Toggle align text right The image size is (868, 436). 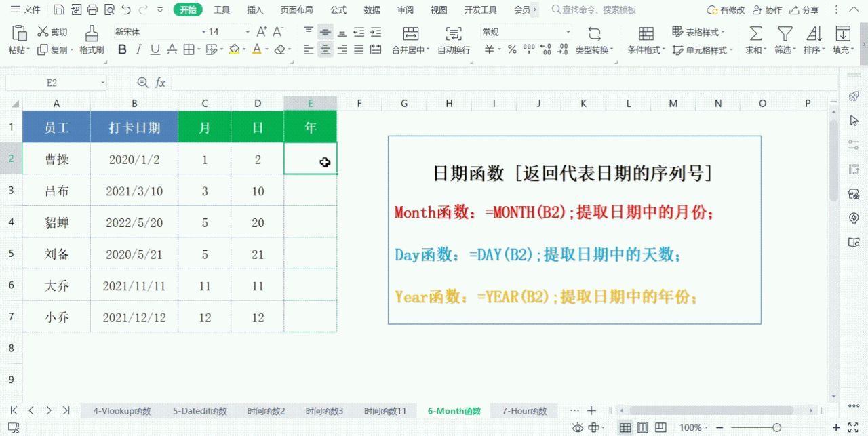[342, 49]
